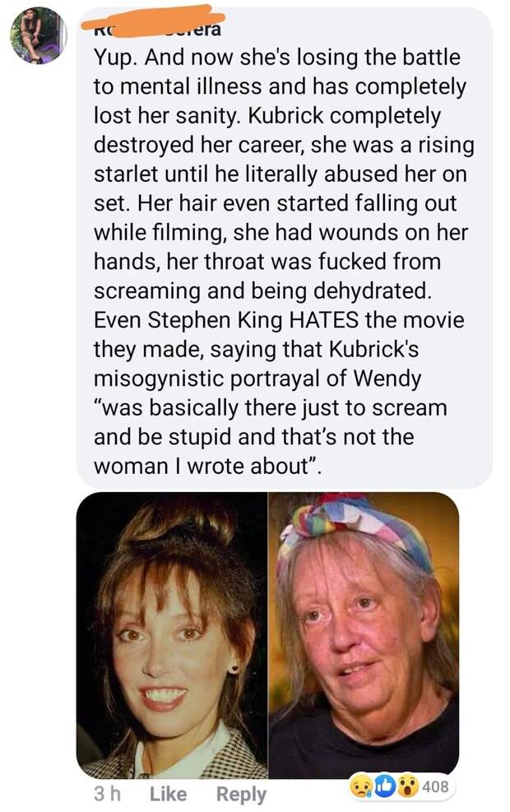Open the 408 reactions count
The height and width of the screenshot is (812, 510).
coord(435,786)
